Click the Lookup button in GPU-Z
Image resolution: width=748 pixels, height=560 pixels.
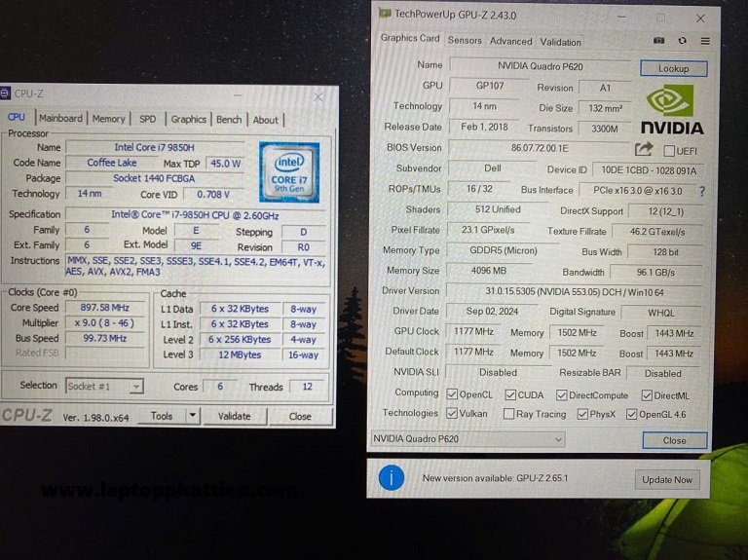pos(674,68)
